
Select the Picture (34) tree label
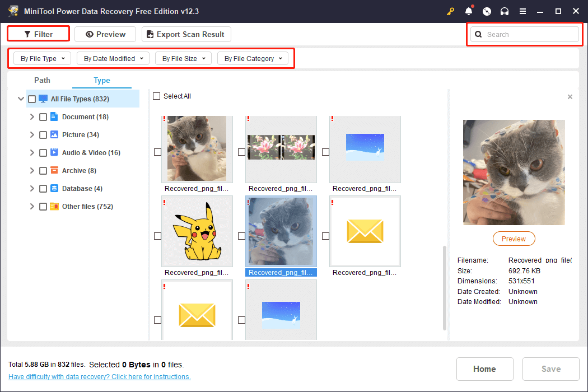coord(81,134)
